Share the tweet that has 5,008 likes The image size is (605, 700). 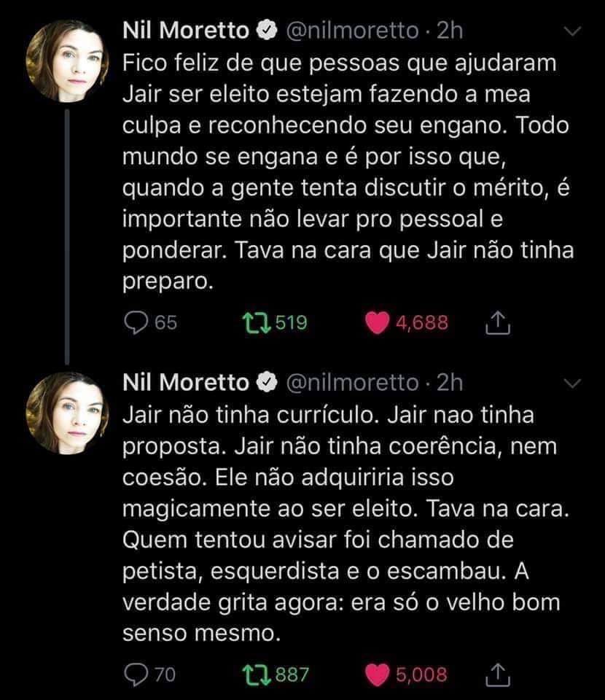[x=494, y=675]
